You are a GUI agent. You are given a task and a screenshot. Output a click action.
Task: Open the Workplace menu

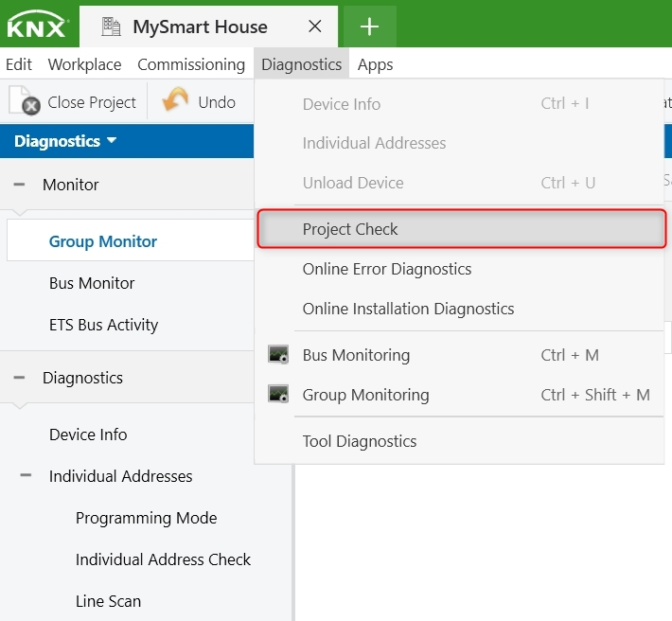(84, 64)
